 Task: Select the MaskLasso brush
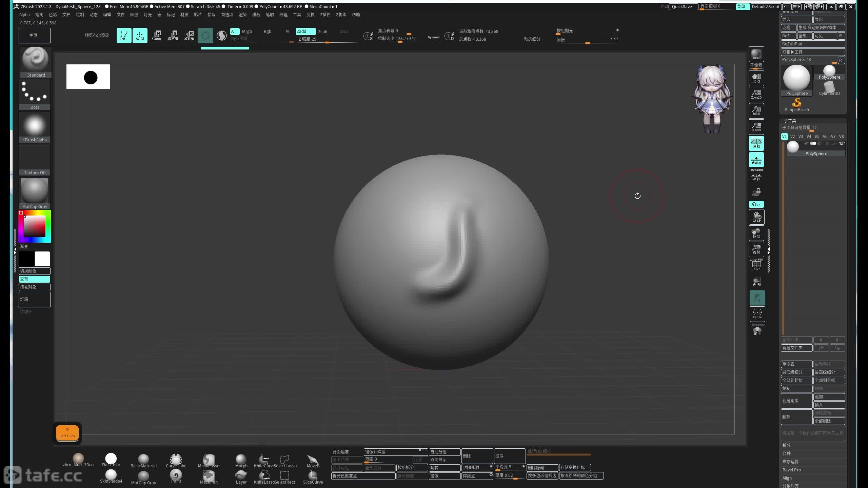209,461
